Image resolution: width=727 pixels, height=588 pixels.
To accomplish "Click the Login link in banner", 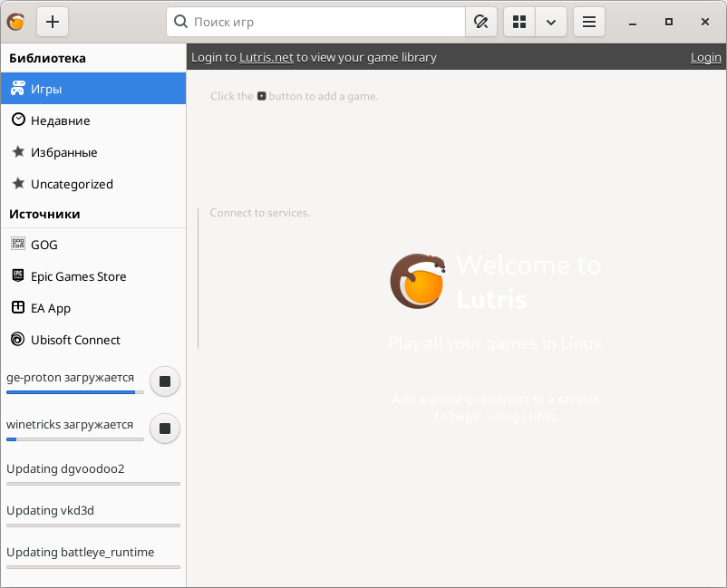I will pos(705,57).
